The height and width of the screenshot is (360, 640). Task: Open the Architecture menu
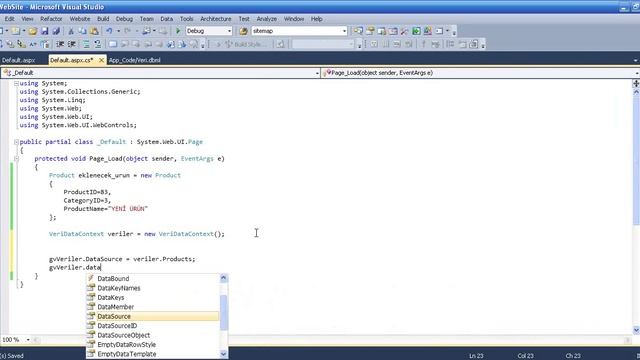(216, 19)
